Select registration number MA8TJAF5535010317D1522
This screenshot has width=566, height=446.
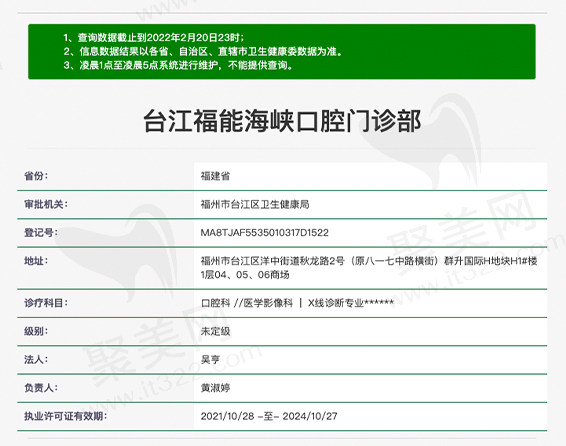[265, 232]
